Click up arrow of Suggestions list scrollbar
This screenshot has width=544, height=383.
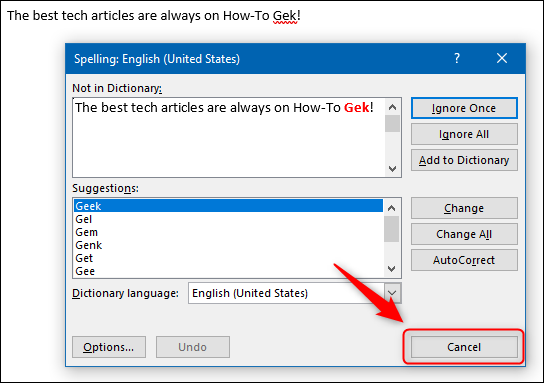392,208
